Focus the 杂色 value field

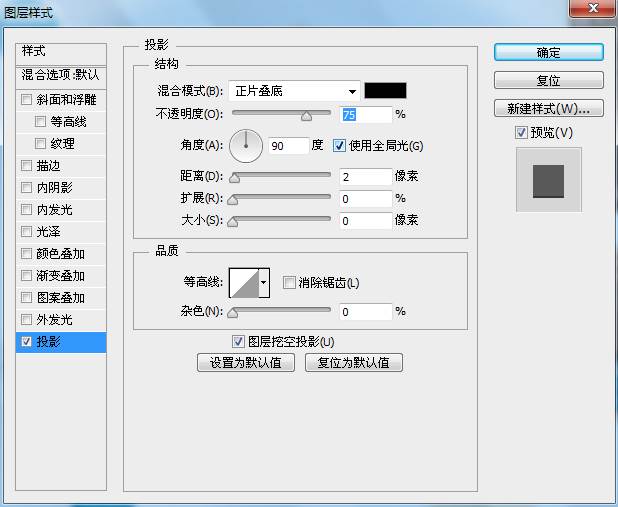tap(366, 312)
